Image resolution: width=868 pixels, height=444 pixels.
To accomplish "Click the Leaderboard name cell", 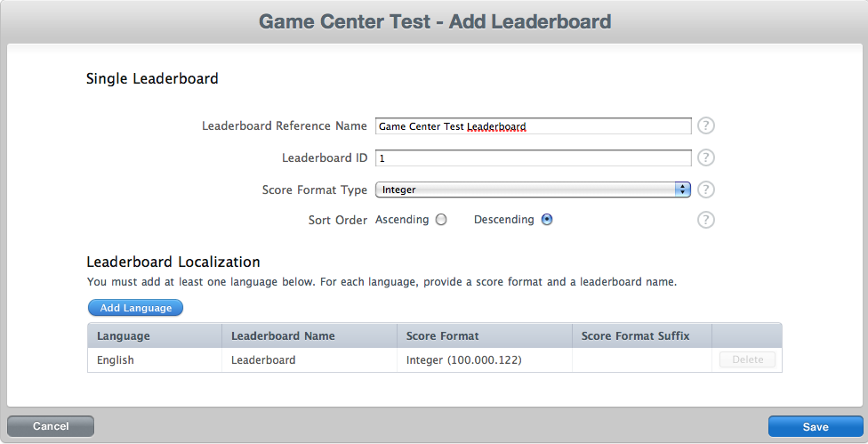I will (309, 359).
